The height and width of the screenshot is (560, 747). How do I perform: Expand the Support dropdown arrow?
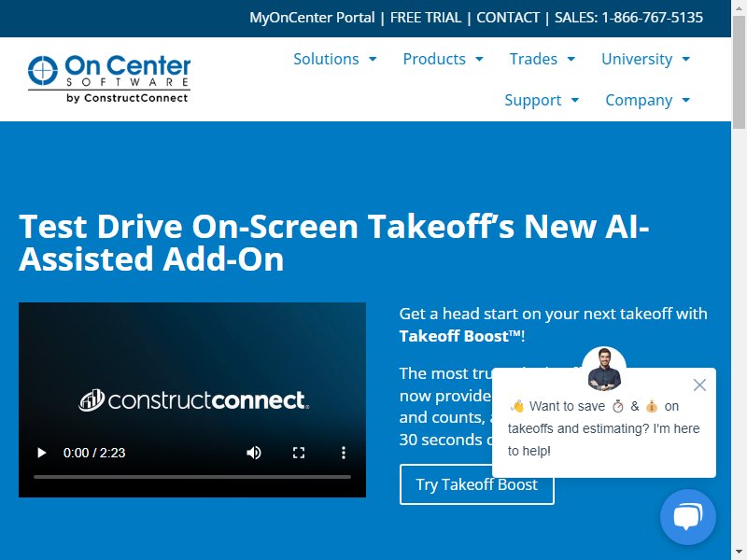[574, 100]
